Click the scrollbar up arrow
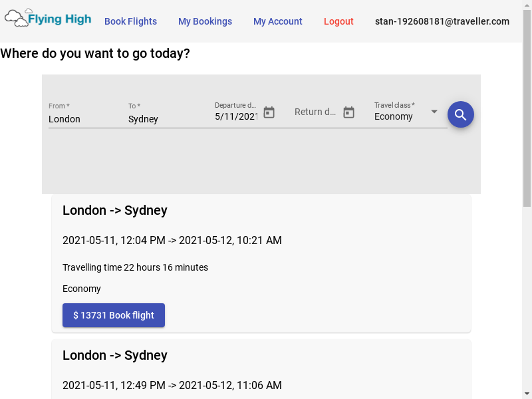 click(527, 5)
